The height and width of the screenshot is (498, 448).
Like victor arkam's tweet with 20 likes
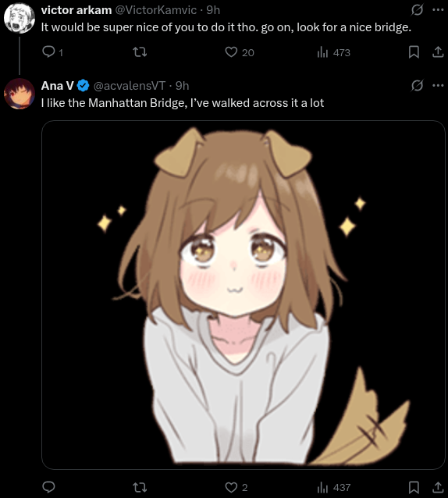240,52
